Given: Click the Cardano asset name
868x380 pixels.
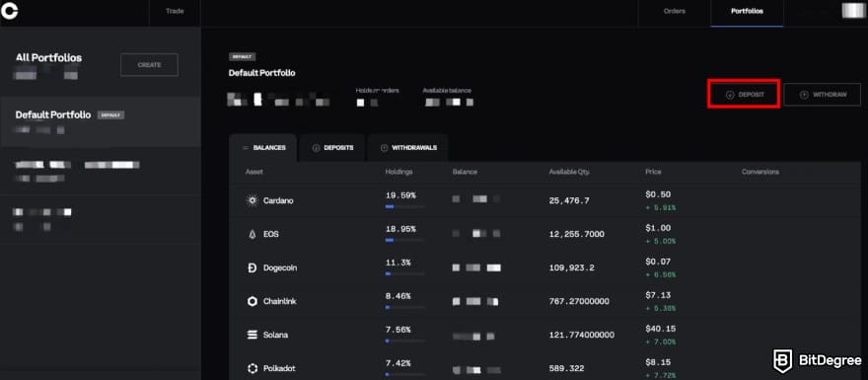Looking at the screenshot, I should pyautogui.click(x=278, y=200).
